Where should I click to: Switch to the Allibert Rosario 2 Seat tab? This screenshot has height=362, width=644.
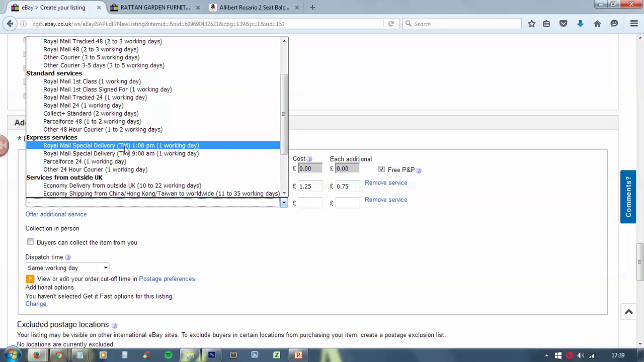[x=255, y=8]
